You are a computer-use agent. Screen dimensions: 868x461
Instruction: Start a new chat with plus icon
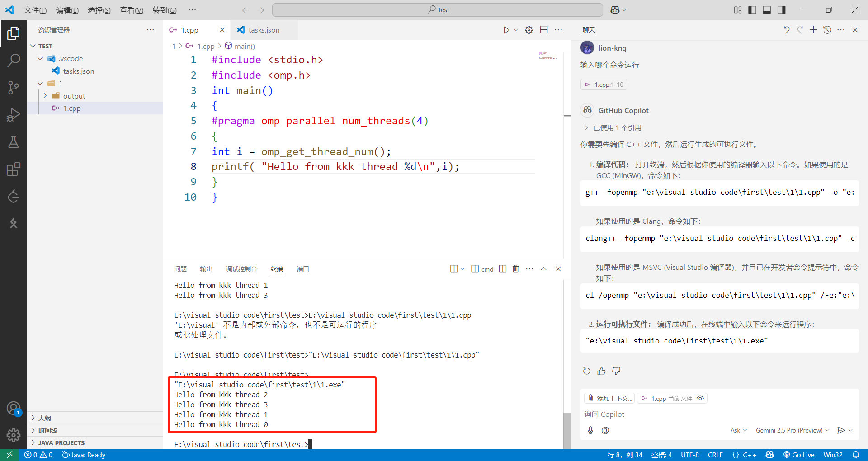coord(814,29)
